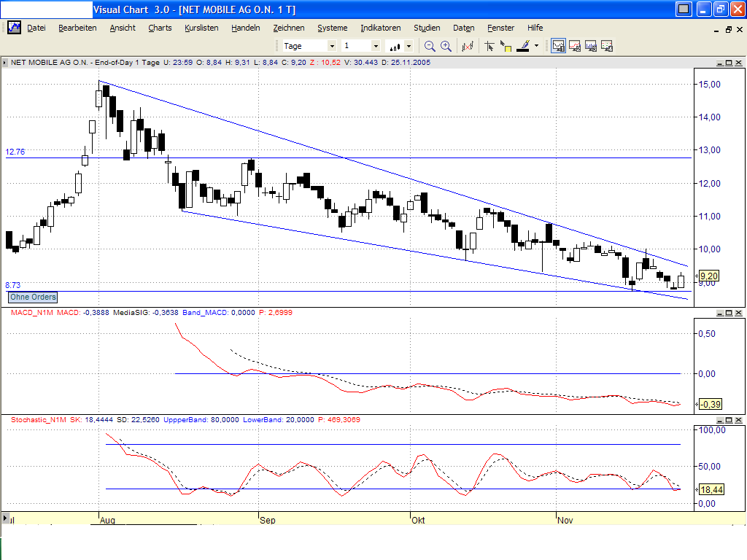Toggle the Stochastic_N1M panel maximize control

[x=728, y=419]
